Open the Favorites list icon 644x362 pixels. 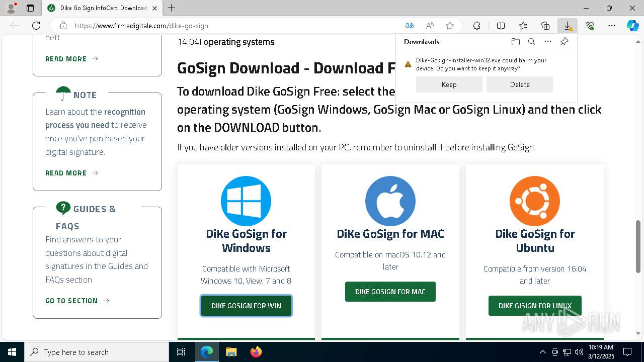coord(523,26)
